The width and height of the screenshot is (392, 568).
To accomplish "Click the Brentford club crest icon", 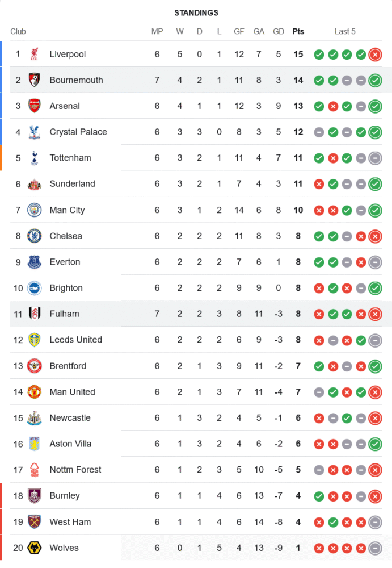I will tap(35, 366).
